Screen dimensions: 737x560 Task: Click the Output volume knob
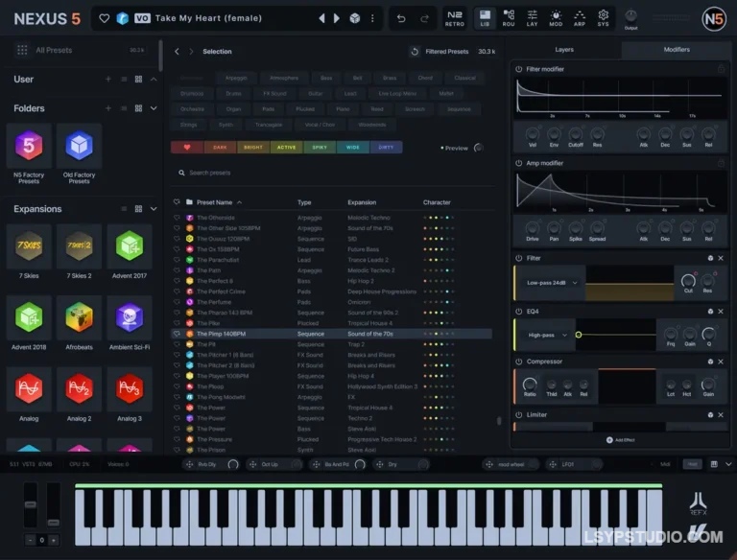coord(630,16)
